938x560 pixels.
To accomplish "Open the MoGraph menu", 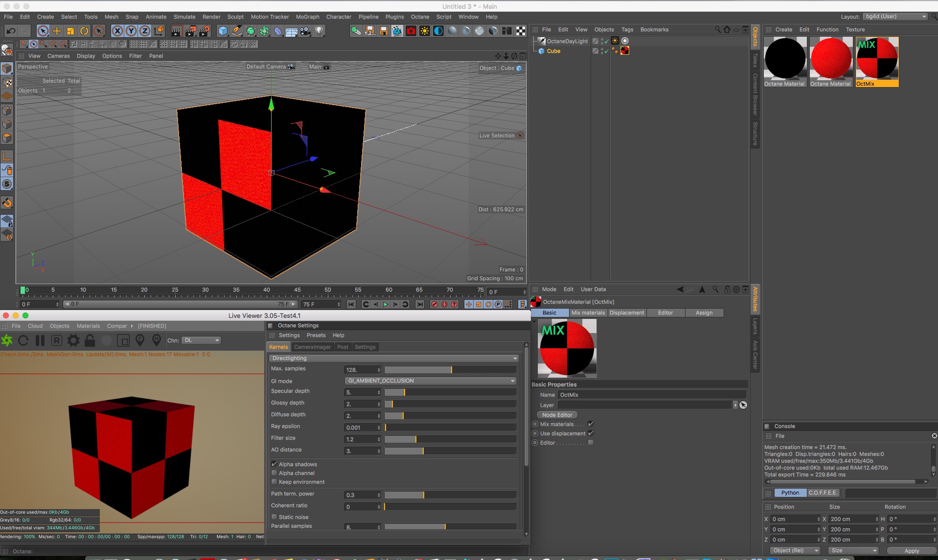I will tap(307, 17).
